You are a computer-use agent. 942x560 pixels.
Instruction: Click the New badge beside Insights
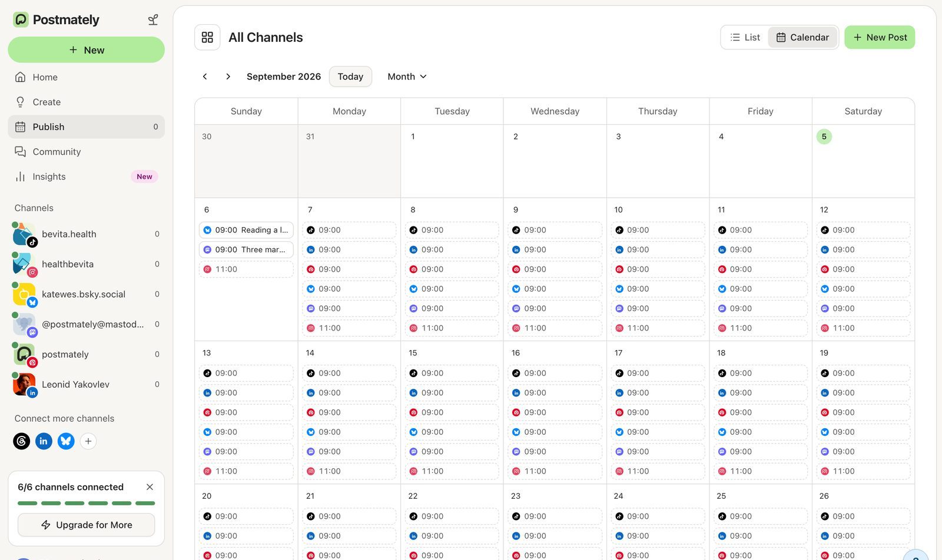click(x=144, y=176)
